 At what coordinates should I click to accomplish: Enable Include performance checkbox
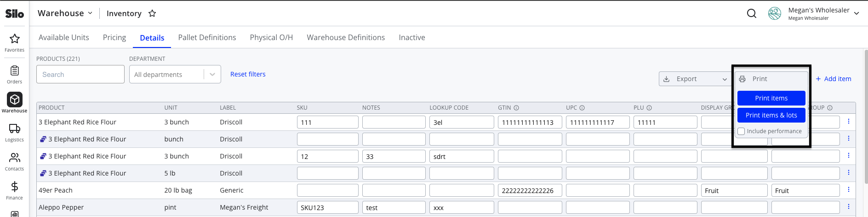coord(741,131)
